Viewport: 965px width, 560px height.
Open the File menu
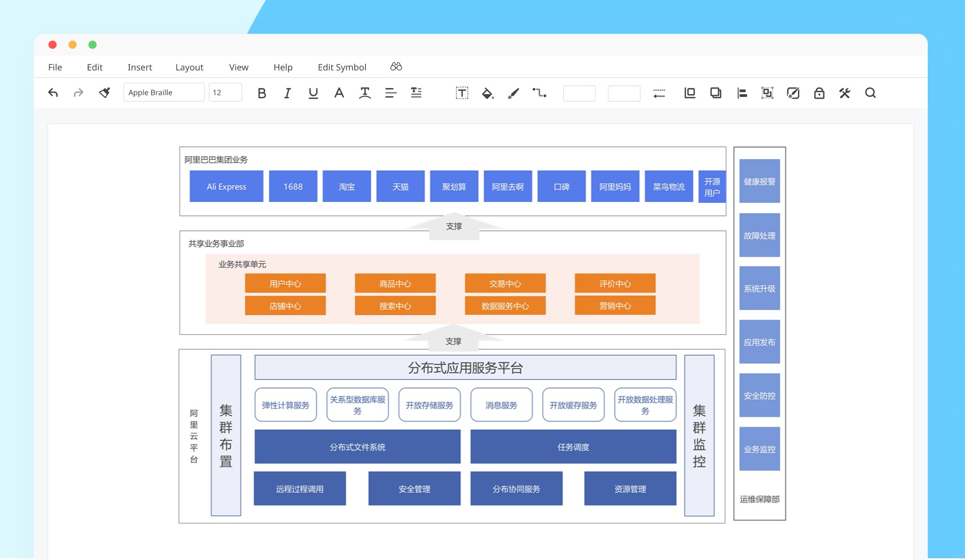click(x=55, y=67)
